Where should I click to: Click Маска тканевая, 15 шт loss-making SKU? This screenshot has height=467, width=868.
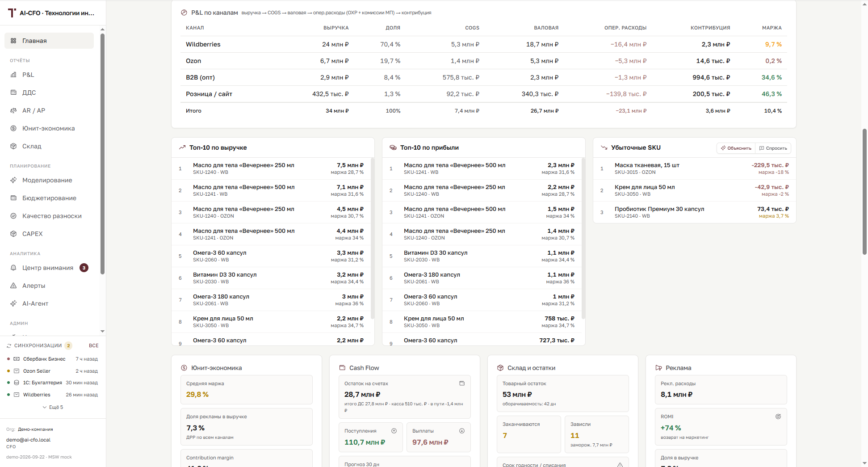(x=695, y=168)
